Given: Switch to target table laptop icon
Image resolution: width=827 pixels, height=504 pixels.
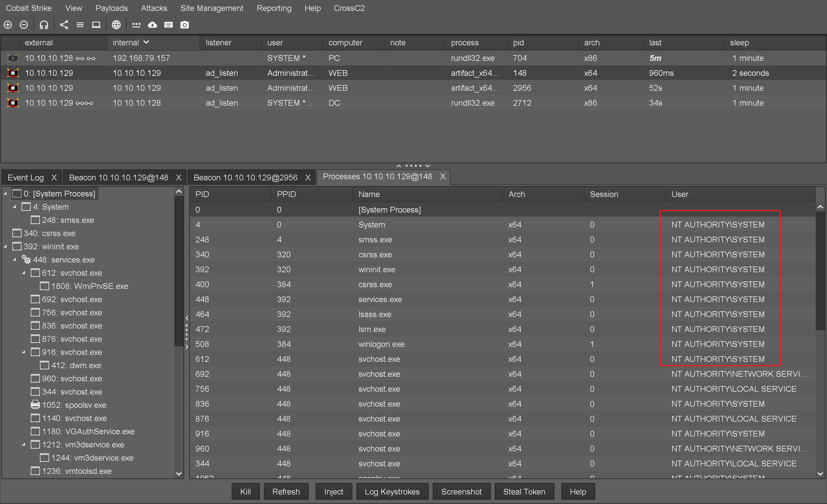Looking at the screenshot, I should tap(96, 25).
